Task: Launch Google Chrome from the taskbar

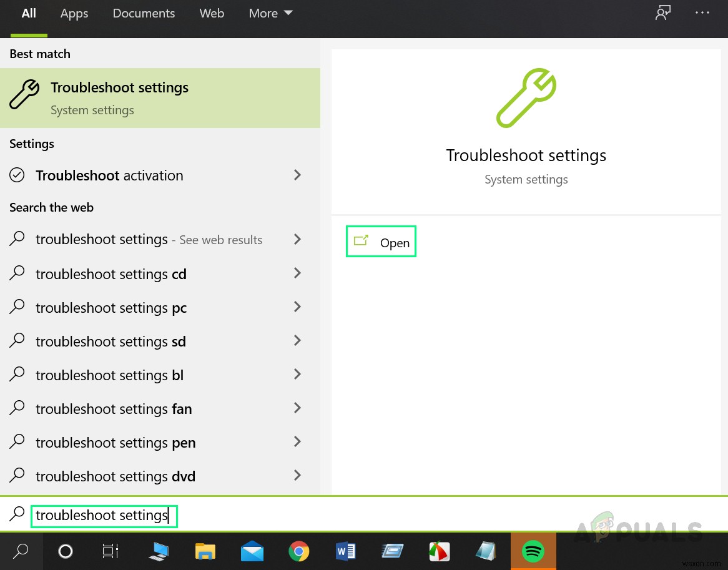Action: [298, 551]
